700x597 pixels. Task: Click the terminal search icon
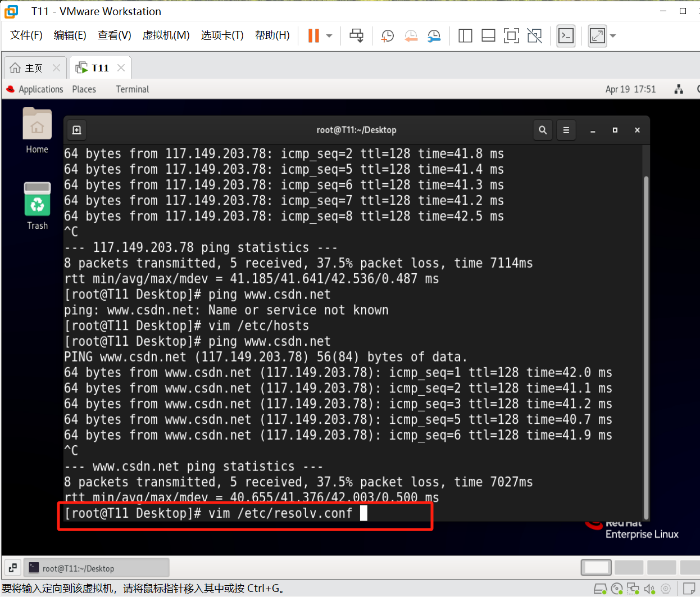(543, 130)
